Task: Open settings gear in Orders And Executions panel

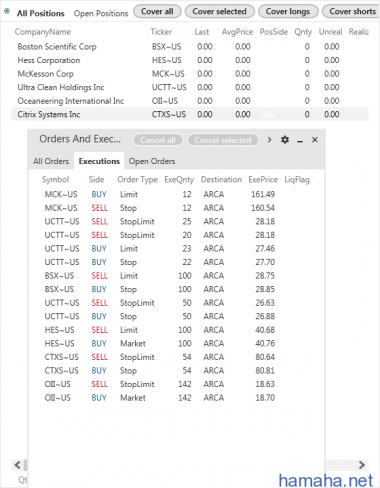Action: pyautogui.click(x=285, y=140)
